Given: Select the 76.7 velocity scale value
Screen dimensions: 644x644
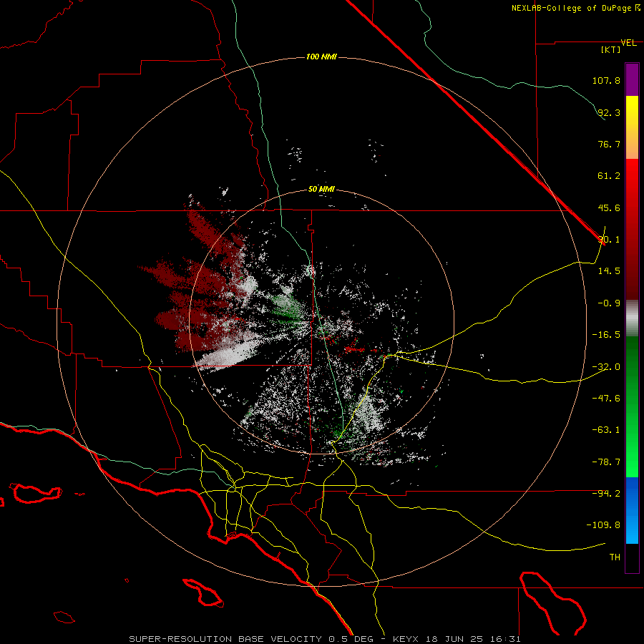Looking at the screenshot, I should [x=609, y=144].
